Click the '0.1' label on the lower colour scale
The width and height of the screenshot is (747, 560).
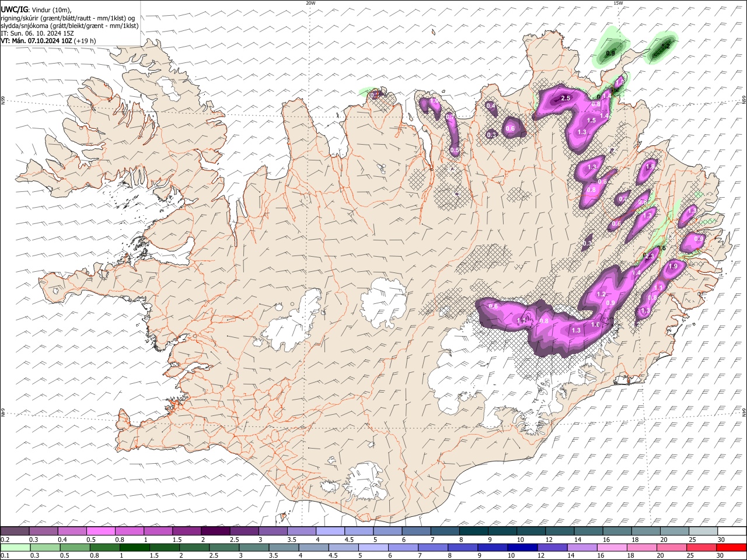5,556
